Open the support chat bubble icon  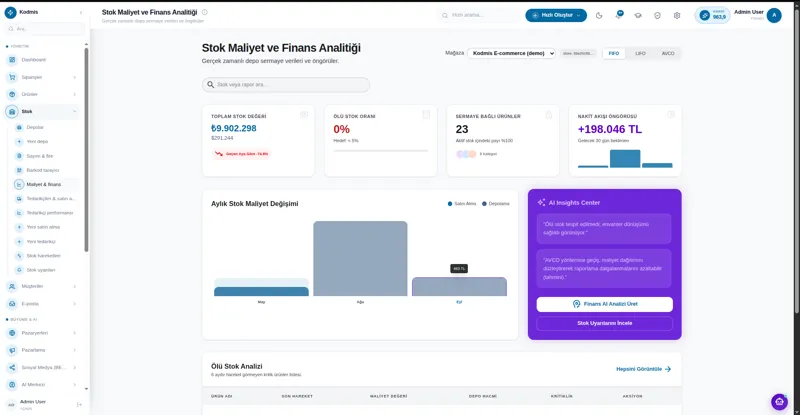(779, 402)
